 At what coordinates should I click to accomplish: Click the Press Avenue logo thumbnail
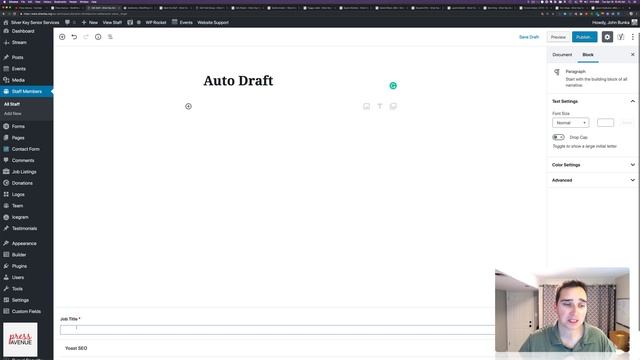pos(20,339)
